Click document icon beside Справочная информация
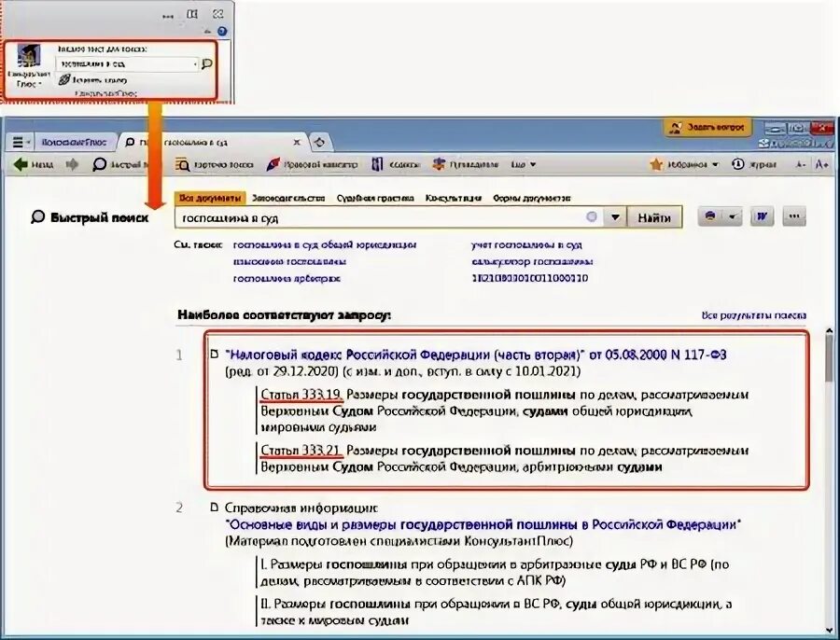The image size is (840, 640). (x=215, y=508)
